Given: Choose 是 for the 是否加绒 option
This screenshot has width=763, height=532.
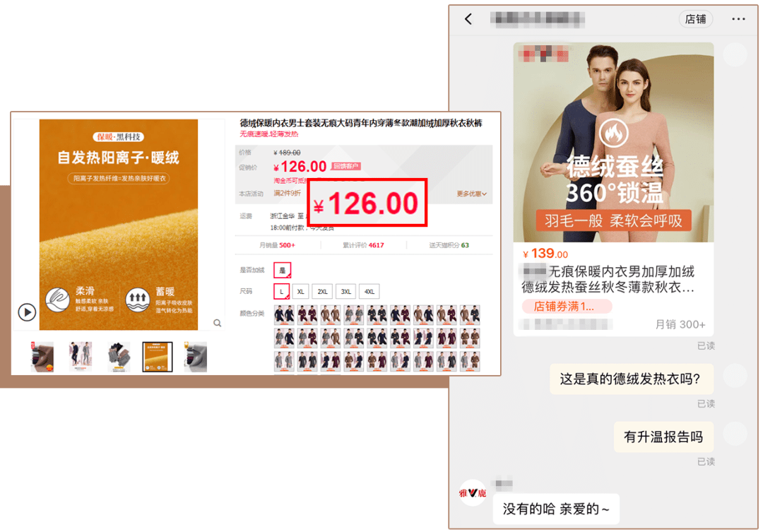Looking at the screenshot, I should (283, 269).
